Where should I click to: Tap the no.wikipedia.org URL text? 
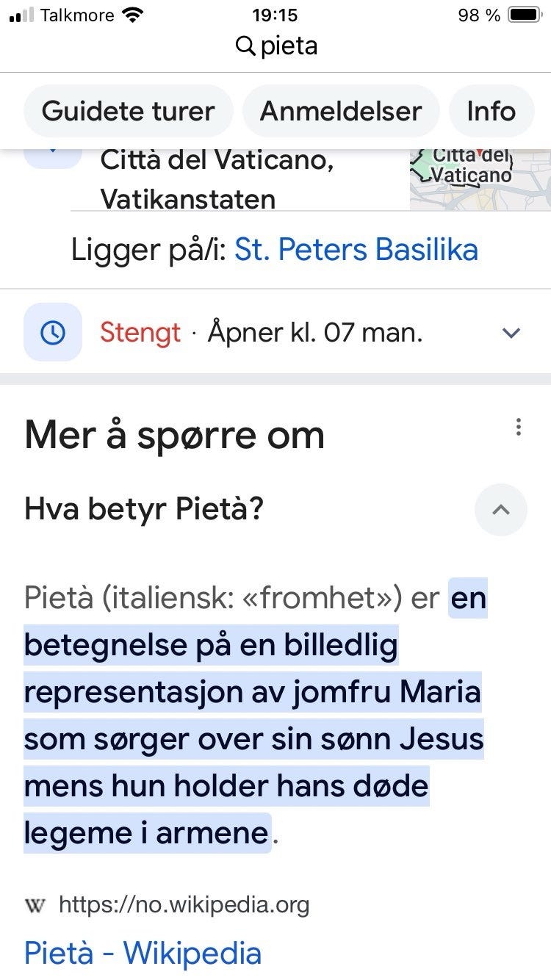click(x=184, y=905)
